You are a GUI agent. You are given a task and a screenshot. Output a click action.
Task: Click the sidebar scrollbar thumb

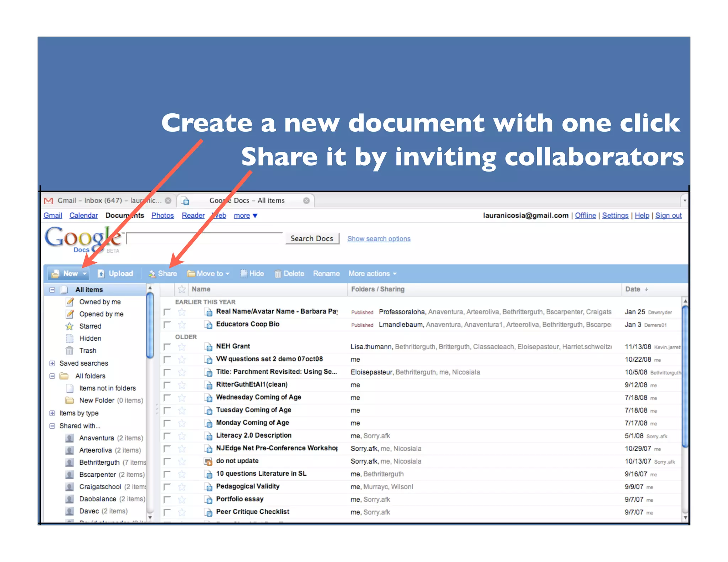150,325
